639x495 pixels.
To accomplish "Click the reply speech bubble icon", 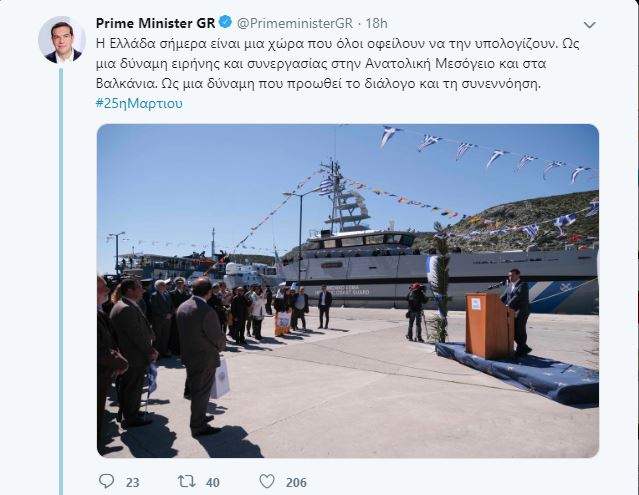I will click(x=106, y=481).
